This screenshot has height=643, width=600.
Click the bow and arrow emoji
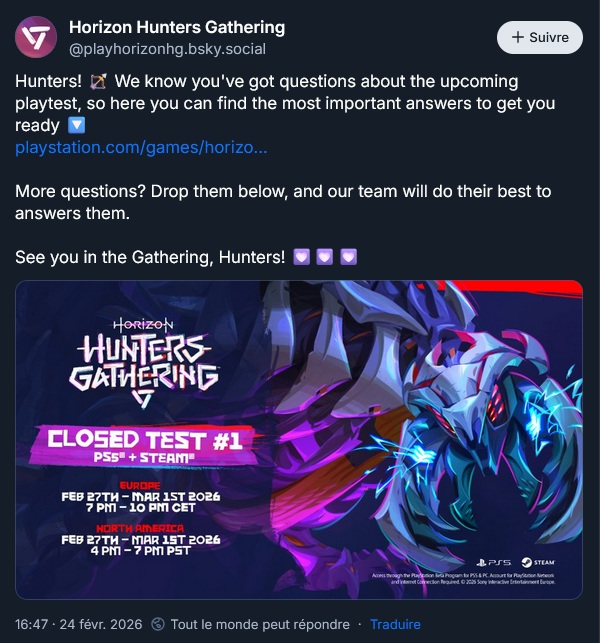pyautogui.click(x=98, y=81)
